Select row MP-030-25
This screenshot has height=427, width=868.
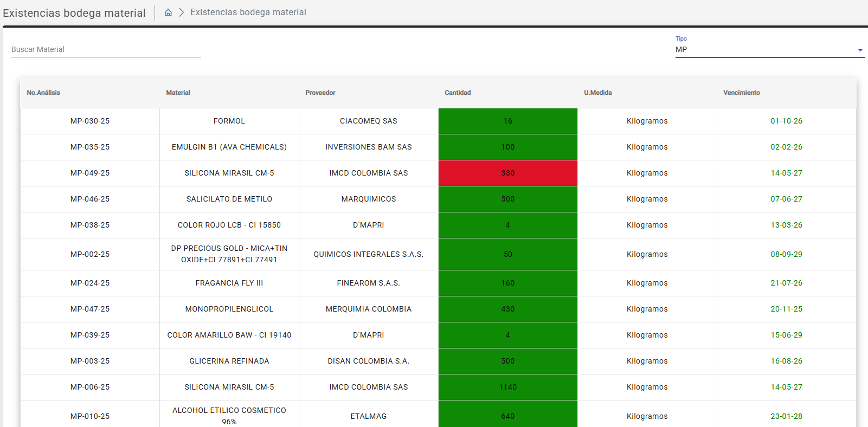click(90, 121)
